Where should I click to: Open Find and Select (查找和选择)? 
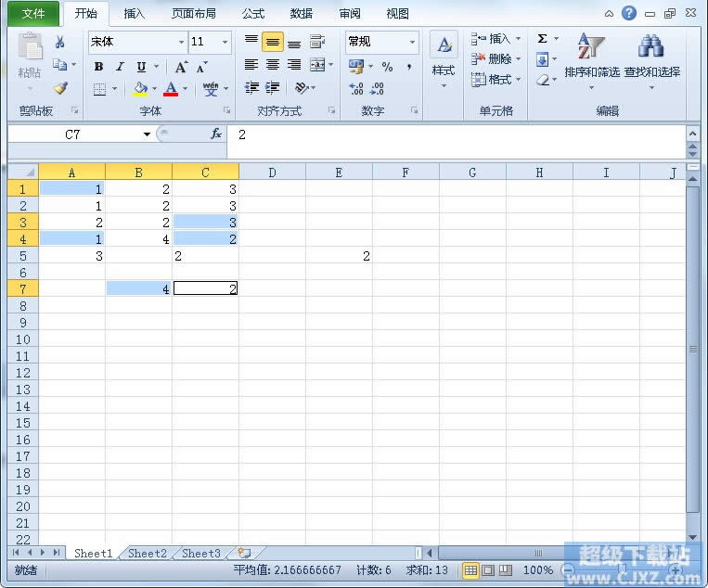[x=651, y=59]
